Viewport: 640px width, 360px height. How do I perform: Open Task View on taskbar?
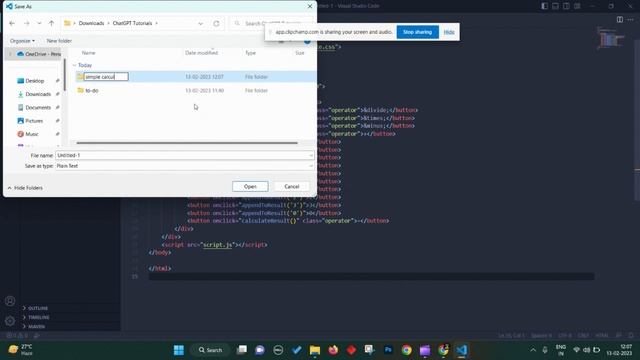242,350
